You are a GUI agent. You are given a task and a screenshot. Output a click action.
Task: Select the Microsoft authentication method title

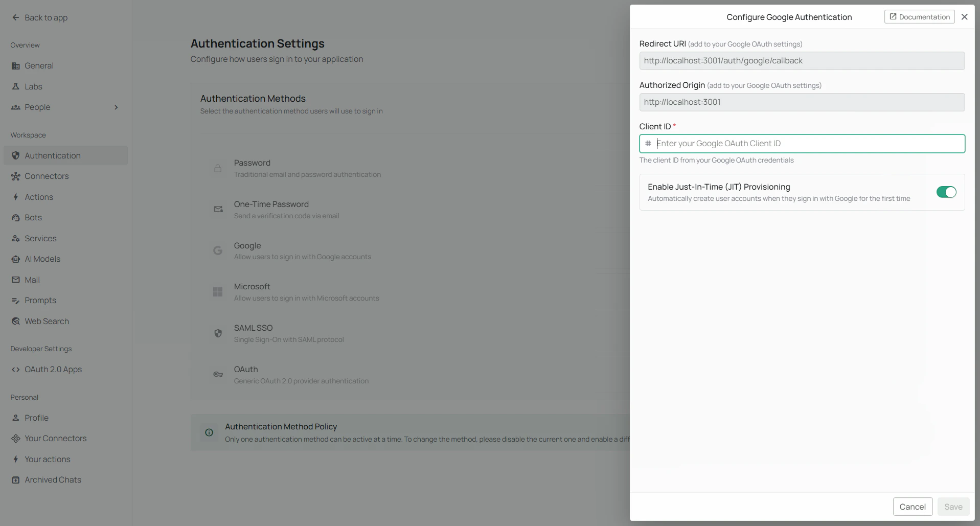(252, 287)
